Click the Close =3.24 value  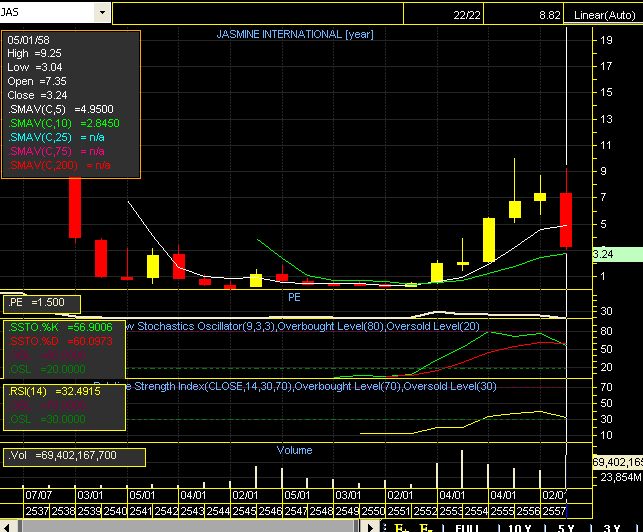click(x=37, y=95)
